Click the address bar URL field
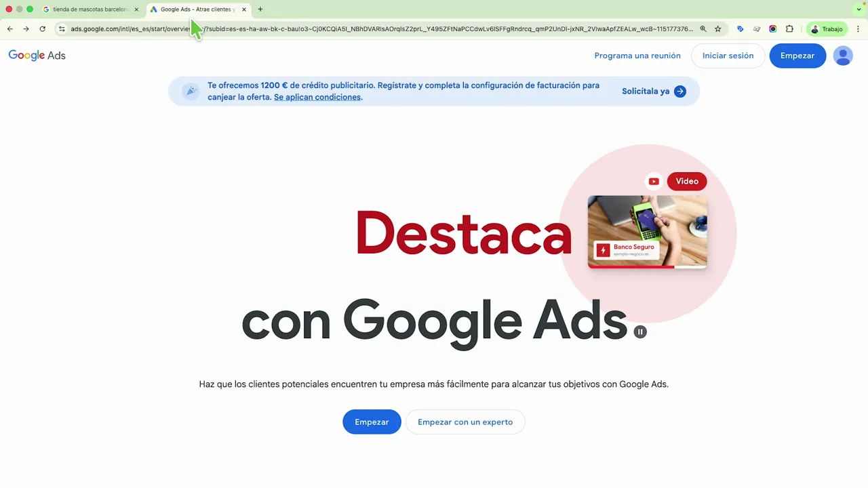The image size is (868, 488). [x=382, y=29]
